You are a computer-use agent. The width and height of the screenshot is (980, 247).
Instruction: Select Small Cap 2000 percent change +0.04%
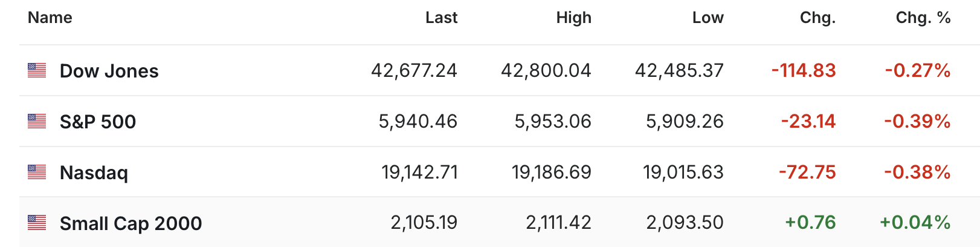pyautogui.click(x=915, y=223)
